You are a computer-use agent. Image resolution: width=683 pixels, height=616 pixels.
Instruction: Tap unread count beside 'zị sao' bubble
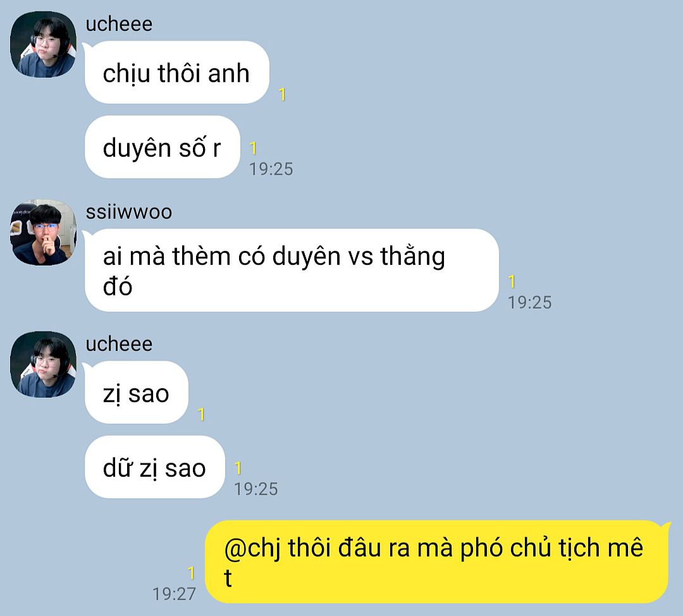pyautogui.click(x=201, y=414)
